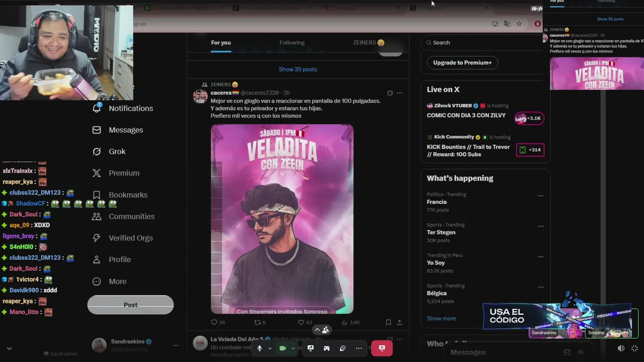Open COMIC CON DIA 3 CON ZILVY live
This screenshot has width=644, height=362.
coord(466,115)
